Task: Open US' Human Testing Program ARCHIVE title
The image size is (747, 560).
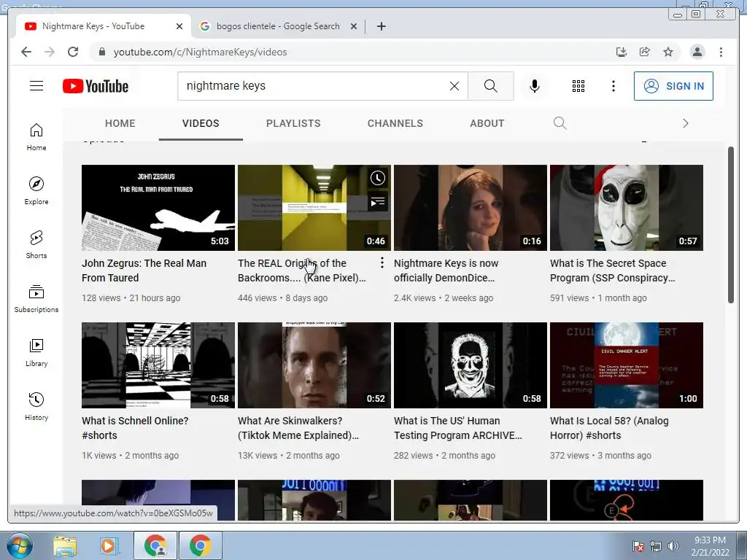Action: (457, 427)
